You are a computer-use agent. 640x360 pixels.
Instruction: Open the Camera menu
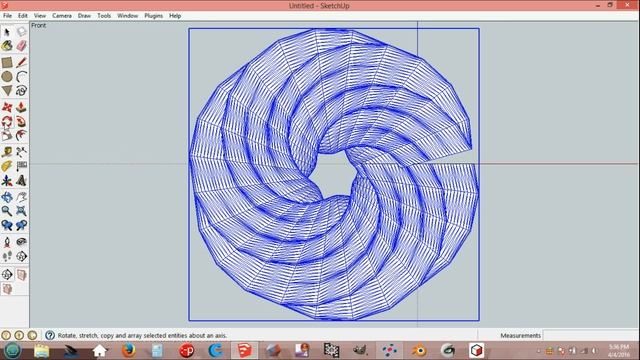pyautogui.click(x=62, y=16)
